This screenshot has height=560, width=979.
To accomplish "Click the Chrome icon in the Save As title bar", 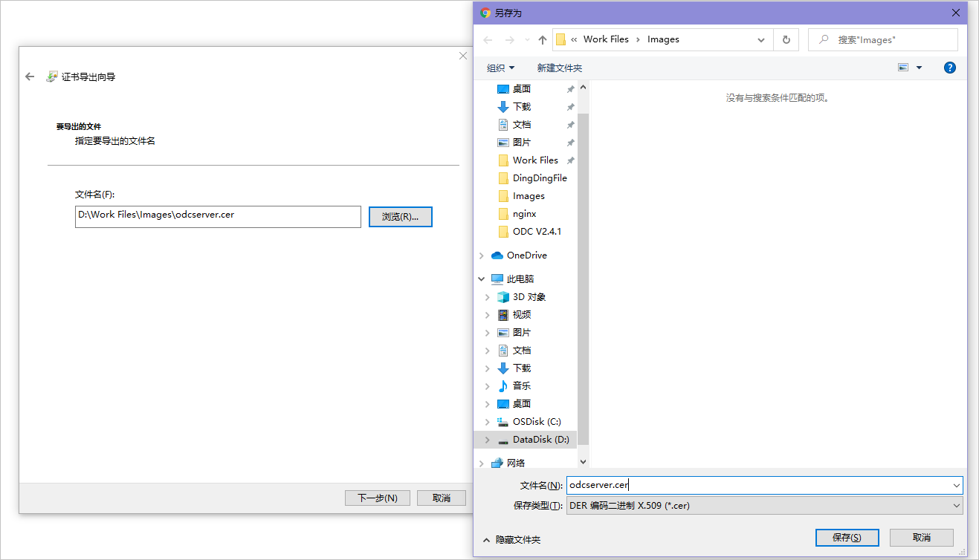I will pos(485,13).
